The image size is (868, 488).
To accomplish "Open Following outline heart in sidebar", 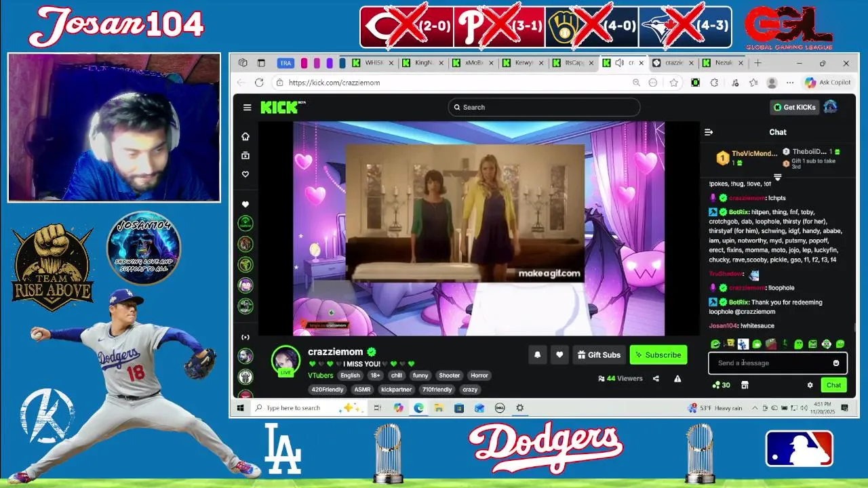I will (x=245, y=174).
